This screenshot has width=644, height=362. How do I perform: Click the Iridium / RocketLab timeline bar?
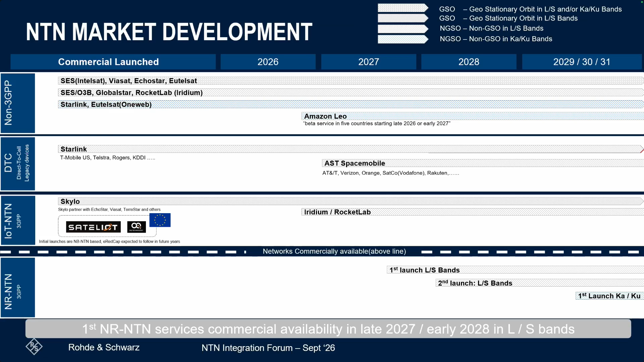click(x=473, y=212)
